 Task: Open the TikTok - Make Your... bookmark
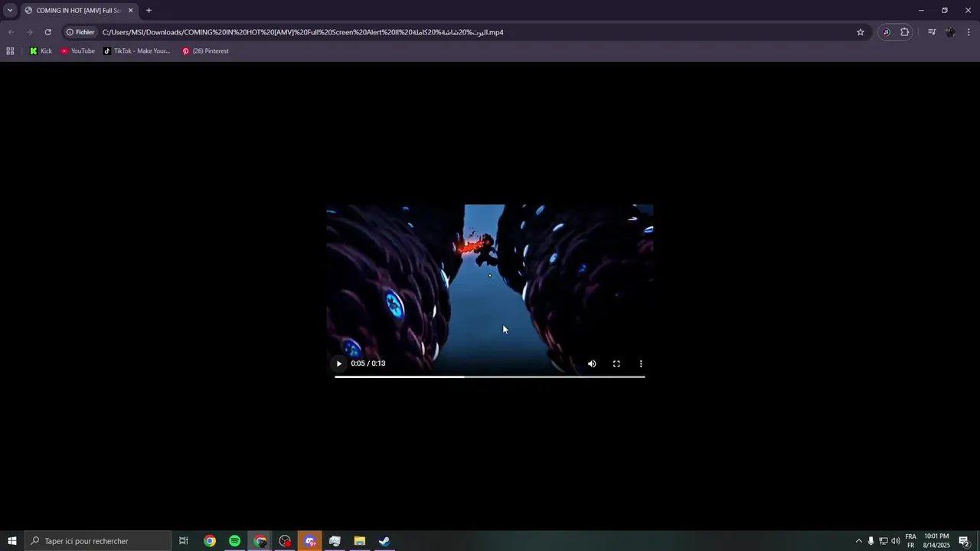(137, 51)
